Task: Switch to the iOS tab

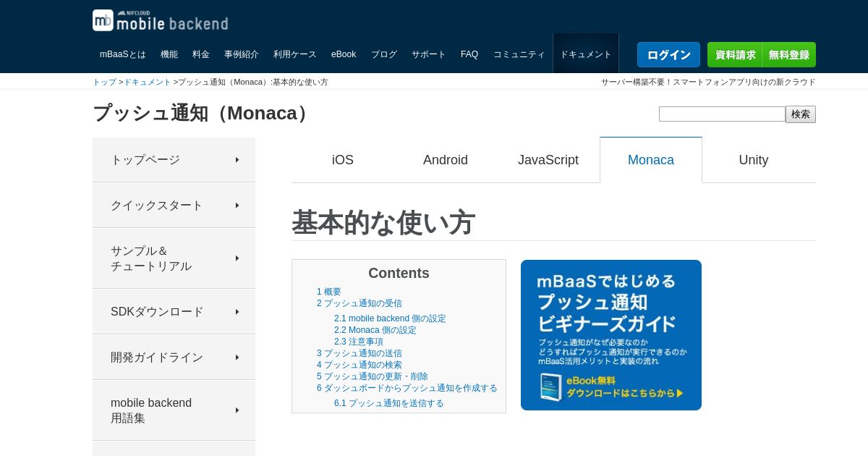Action: click(x=343, y=160)
